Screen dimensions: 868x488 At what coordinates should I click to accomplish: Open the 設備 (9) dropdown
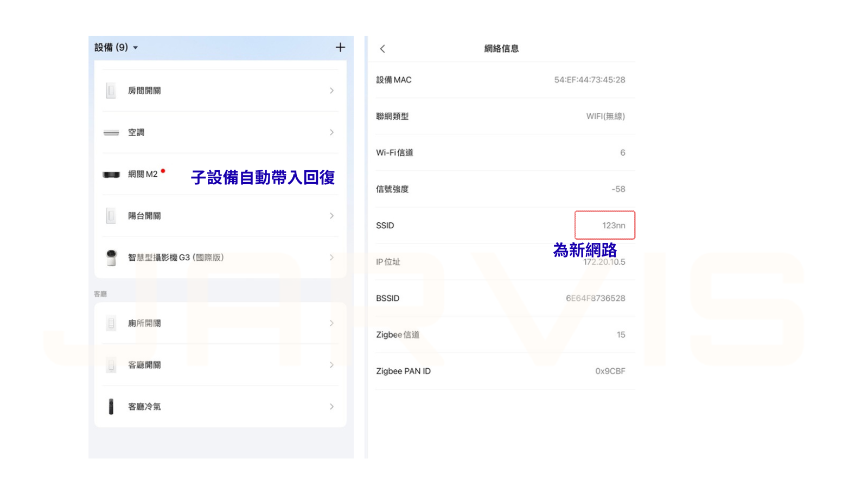coord(116,48)
